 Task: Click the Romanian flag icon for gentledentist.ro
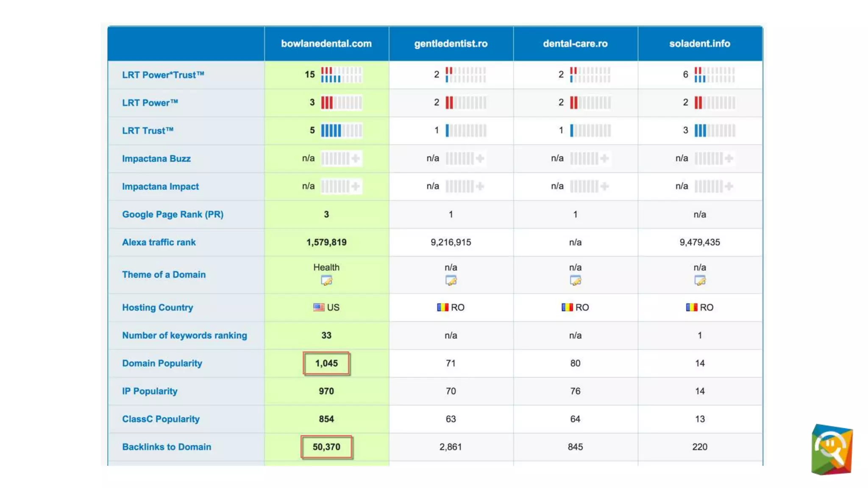[442, 307]
